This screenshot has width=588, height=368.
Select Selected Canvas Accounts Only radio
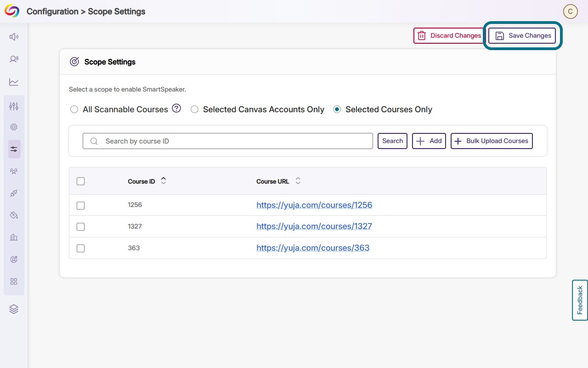tap(194, 109)
